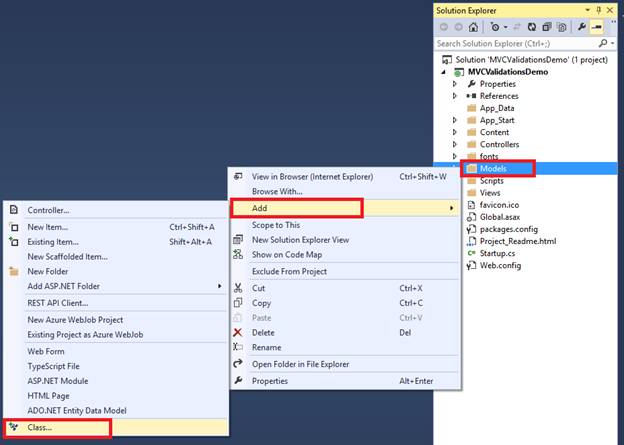Choose Exclude From Project
Image resolution: width=624 pixels, height=445 pixels.
tap(345, 271)
